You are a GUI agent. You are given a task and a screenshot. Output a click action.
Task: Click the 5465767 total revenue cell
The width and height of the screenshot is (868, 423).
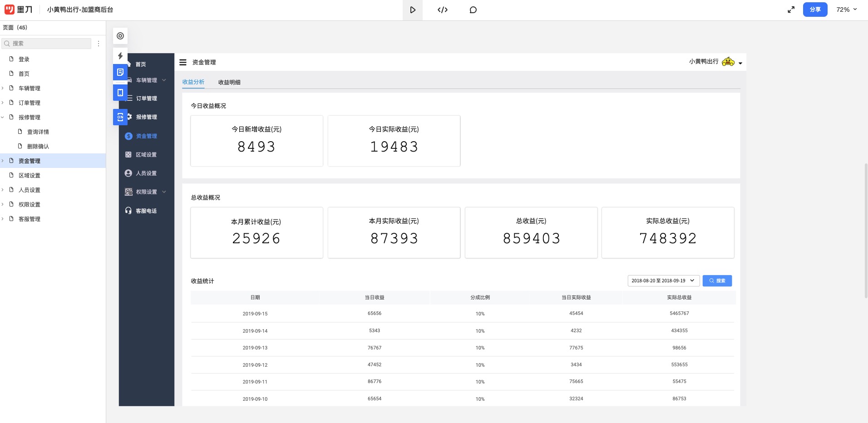(679, 313)
